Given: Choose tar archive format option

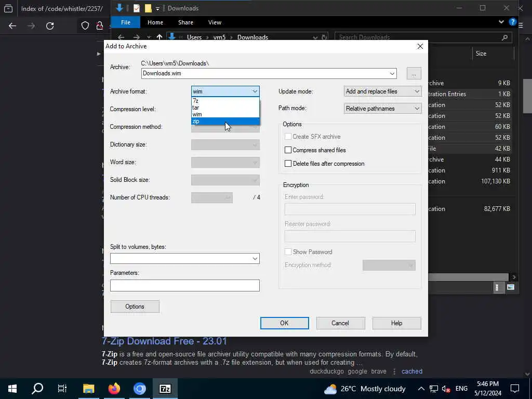Looking at the screenshot, I should click(x=225, y=108).
